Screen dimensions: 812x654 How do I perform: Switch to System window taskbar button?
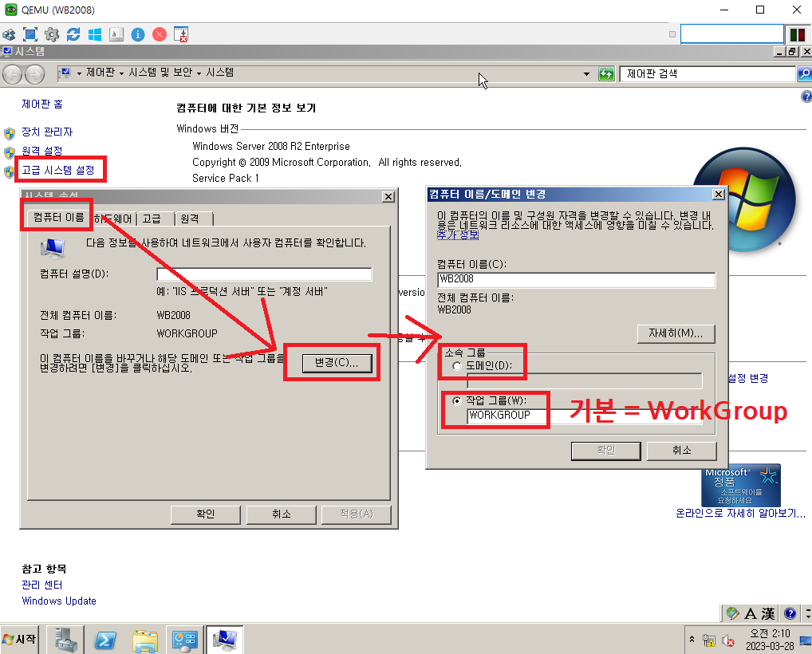pyautogui.click(x=225, y=640)
